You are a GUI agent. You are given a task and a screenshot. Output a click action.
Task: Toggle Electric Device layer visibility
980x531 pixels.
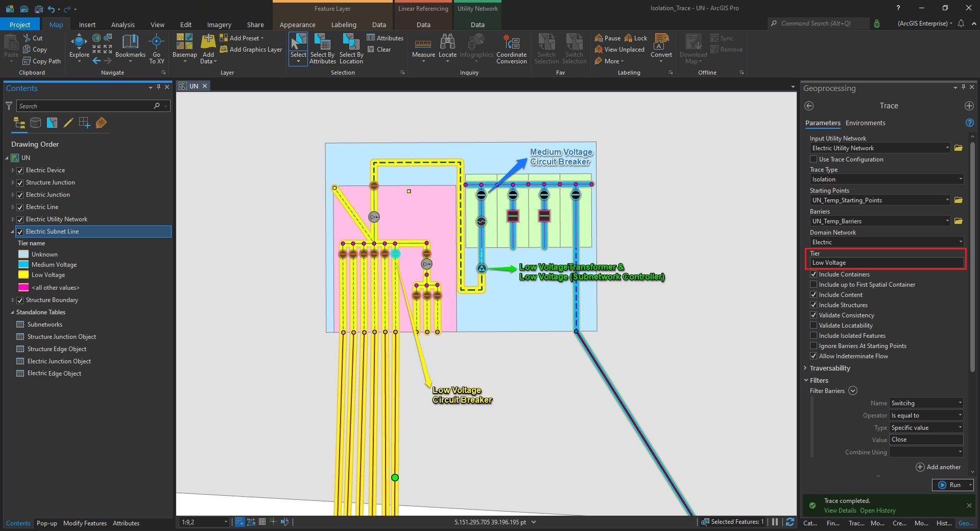coord(20,170)
